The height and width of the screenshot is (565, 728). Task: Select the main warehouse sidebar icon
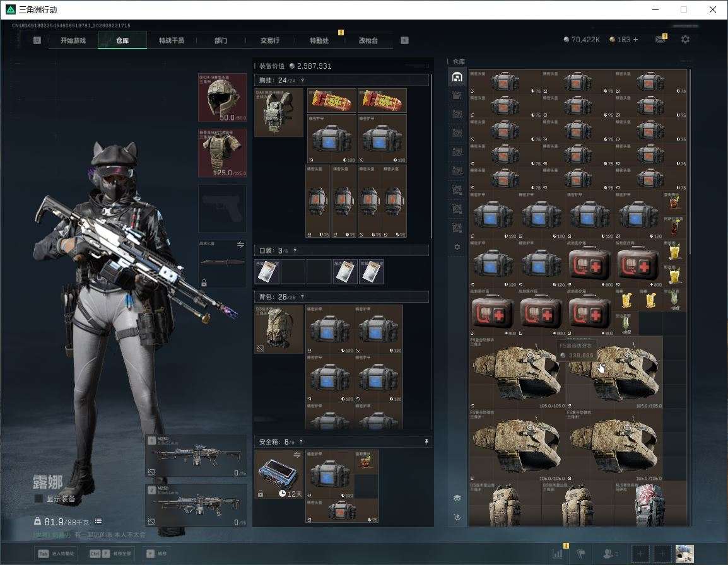[457, 77]
